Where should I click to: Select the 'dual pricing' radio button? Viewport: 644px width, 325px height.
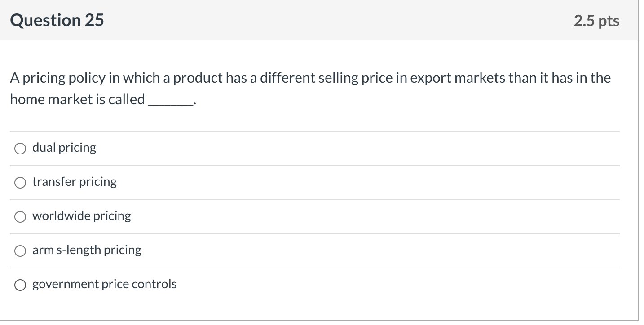pos(20,148)
